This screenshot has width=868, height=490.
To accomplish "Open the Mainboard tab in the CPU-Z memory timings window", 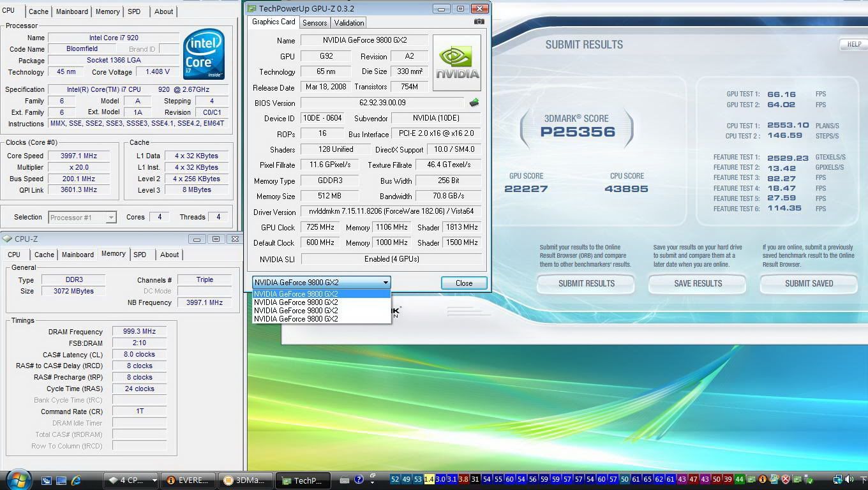I will [78, 255].
